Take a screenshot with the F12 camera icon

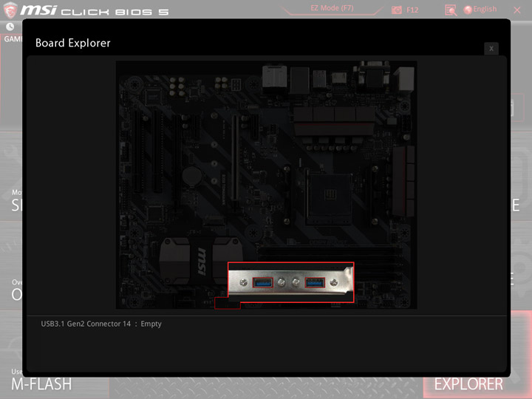click(397, 10)
